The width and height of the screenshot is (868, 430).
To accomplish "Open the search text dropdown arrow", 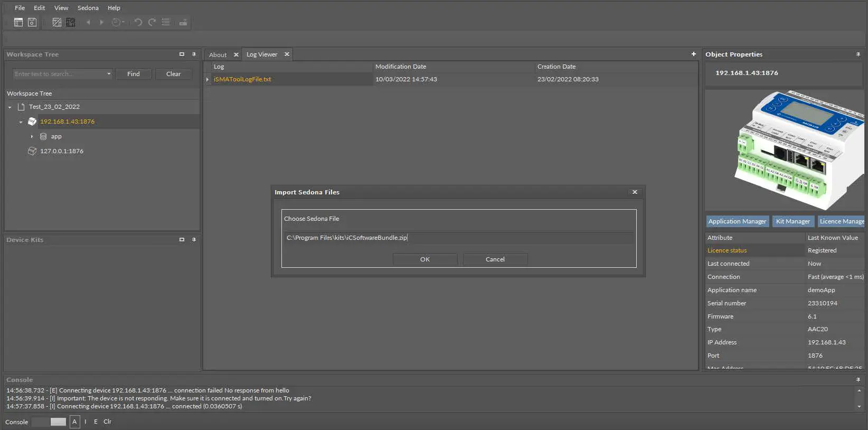I will 109,74.
